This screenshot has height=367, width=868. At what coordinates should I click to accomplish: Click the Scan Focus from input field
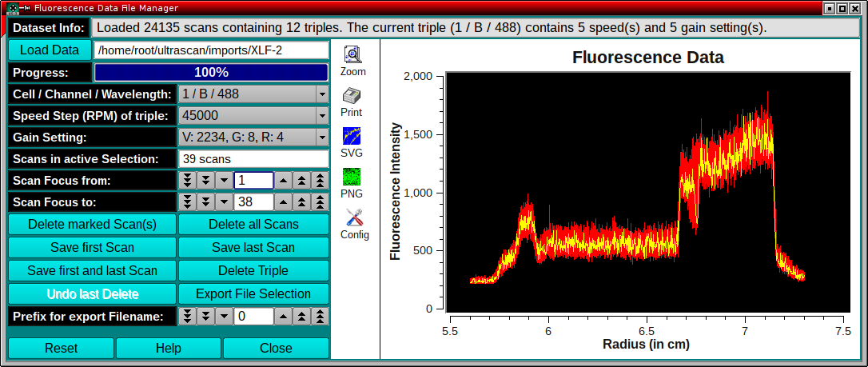click(253, 181)
